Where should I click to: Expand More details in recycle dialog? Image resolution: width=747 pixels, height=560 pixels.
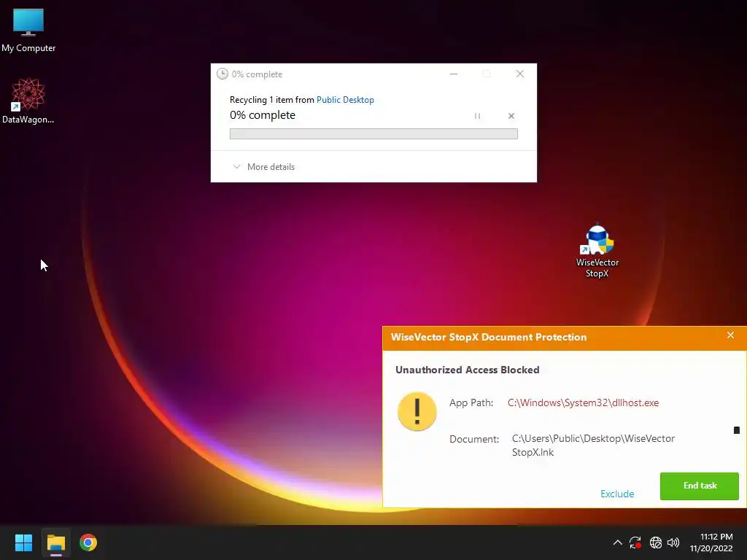pyautogui.click(x=264, y=167)
